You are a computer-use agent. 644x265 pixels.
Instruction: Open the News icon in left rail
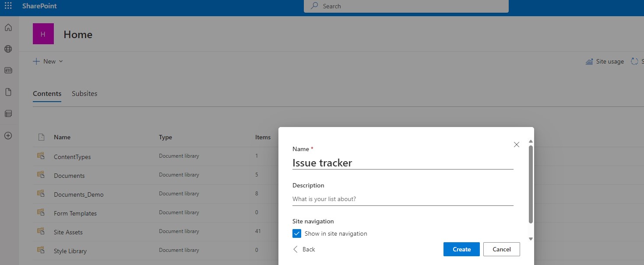8,71
